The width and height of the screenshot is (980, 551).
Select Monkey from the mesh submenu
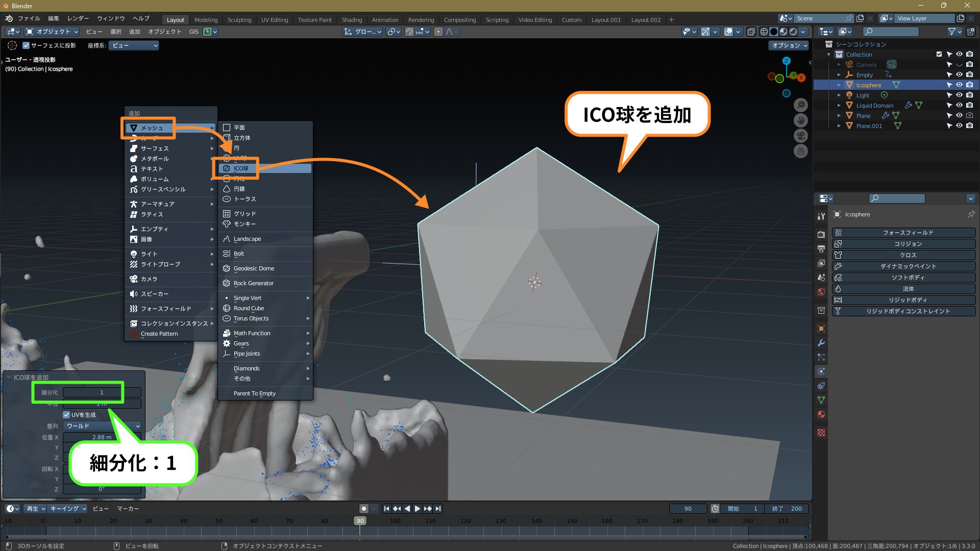pyautogui.click(x=245, y=224)
